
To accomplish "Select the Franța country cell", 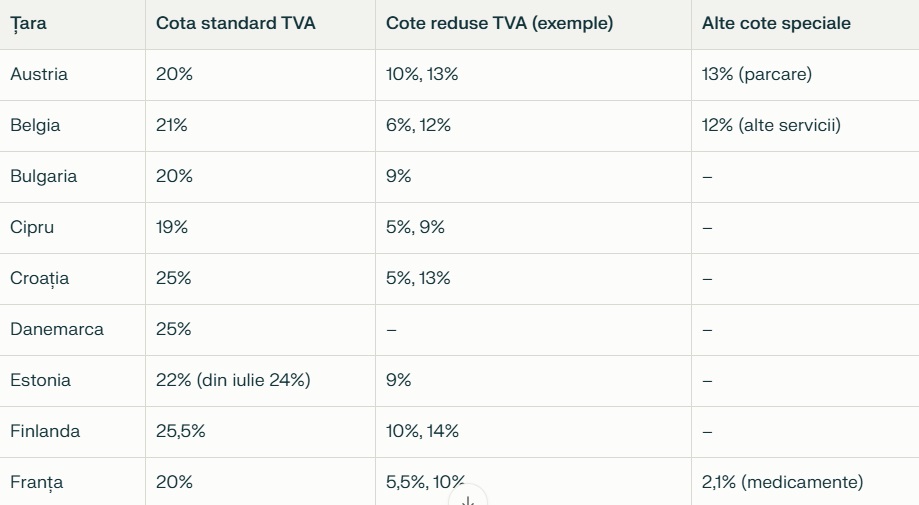I will pos(37,483).
